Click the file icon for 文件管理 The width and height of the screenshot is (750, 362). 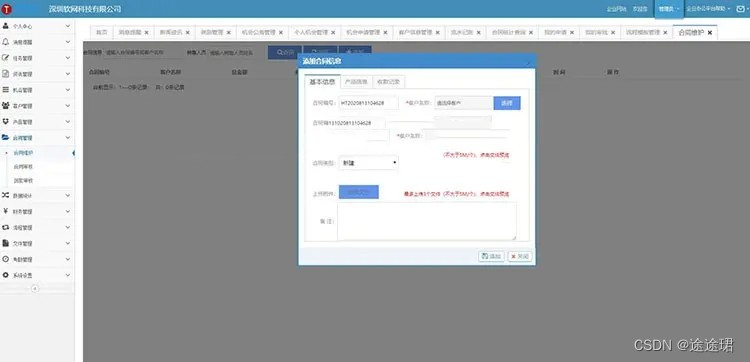pyautogui.click(x=6, y=243)
